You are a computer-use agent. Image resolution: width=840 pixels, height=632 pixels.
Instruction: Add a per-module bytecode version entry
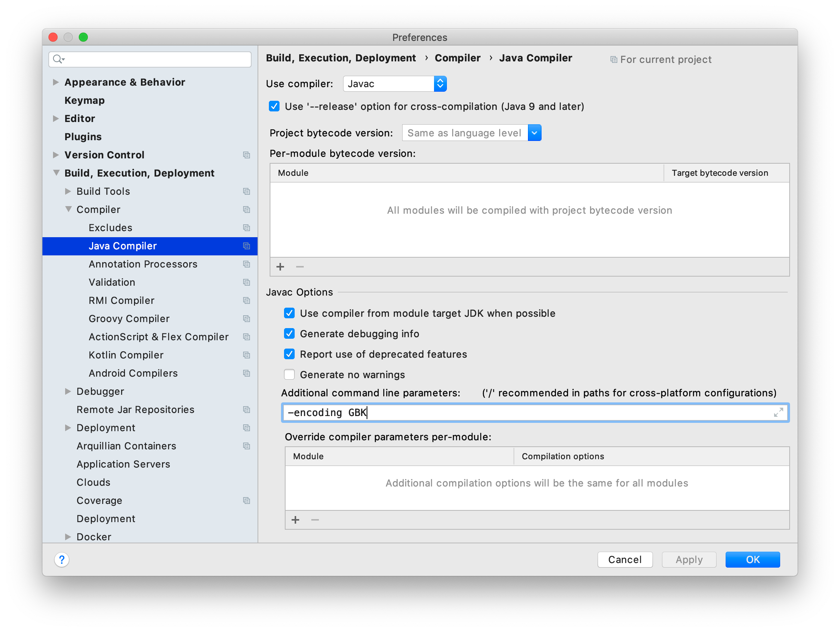point(280,267)
